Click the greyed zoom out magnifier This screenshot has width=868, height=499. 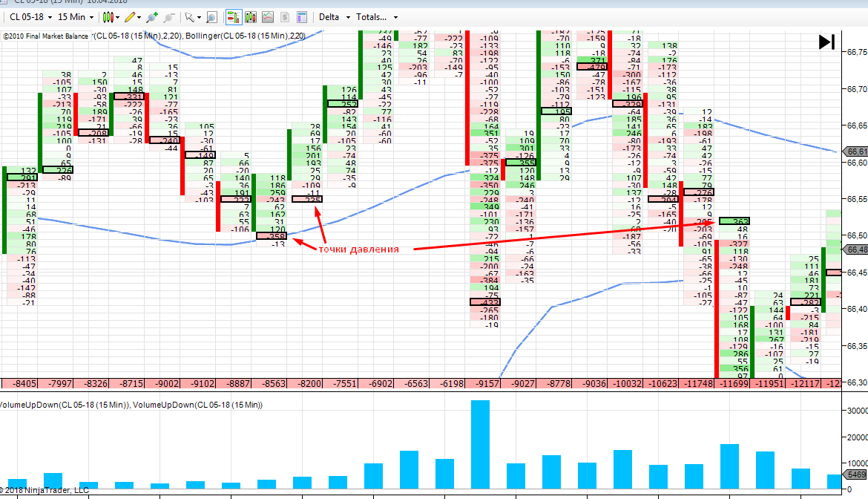169,17
